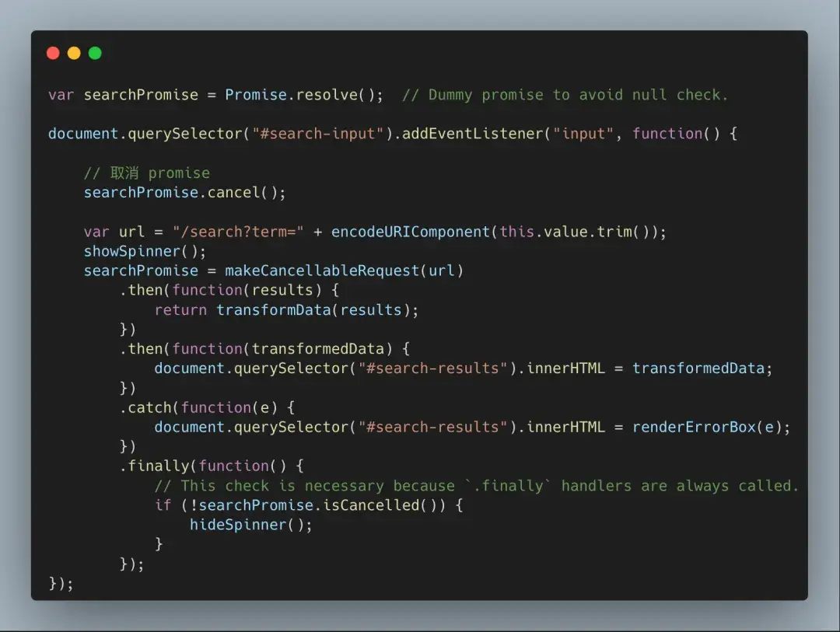Click 'Promise.resolve()' in the first line
This screenshot has width=840, height=632.
300,95
